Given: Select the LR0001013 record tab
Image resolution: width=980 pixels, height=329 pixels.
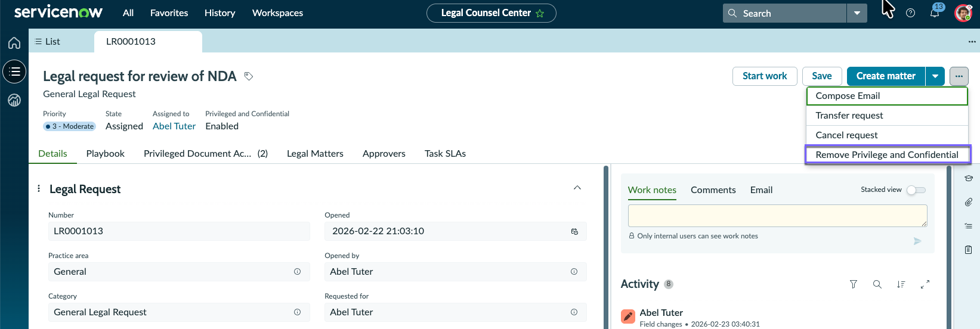Looking at the screenshot, I should (148, 42).
